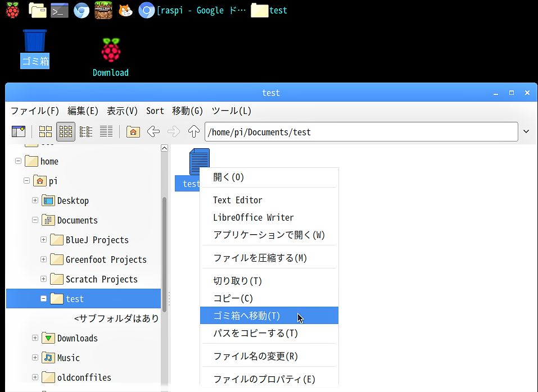Expand the Downloads tree node
538x392 pixels.
tap(35, 338)
